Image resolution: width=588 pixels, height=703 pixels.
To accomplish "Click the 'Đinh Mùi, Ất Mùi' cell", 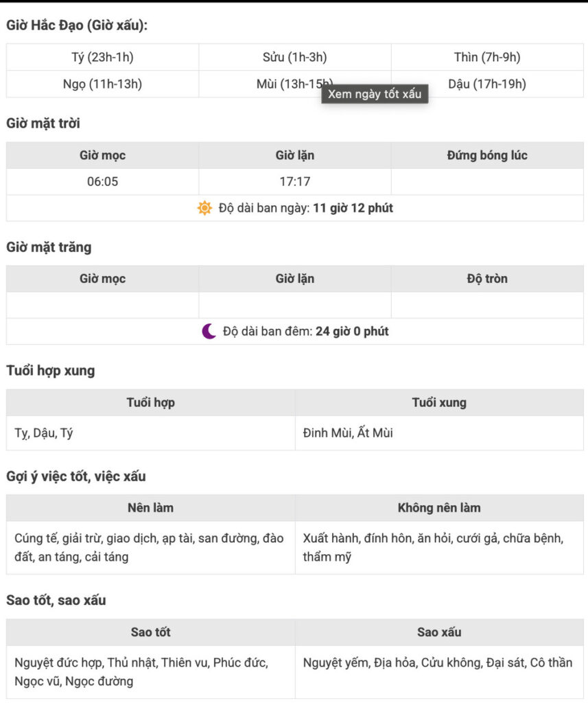I will coord(439,433).
